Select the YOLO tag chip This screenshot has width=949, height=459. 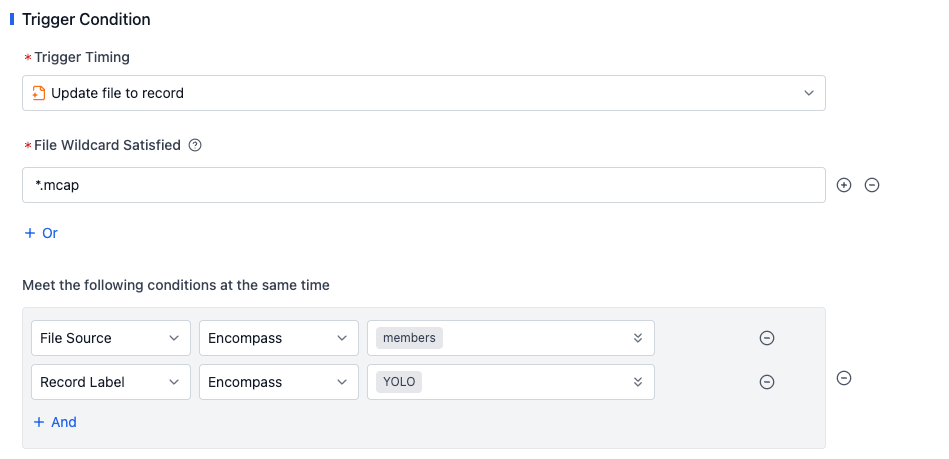pos(399,382)
